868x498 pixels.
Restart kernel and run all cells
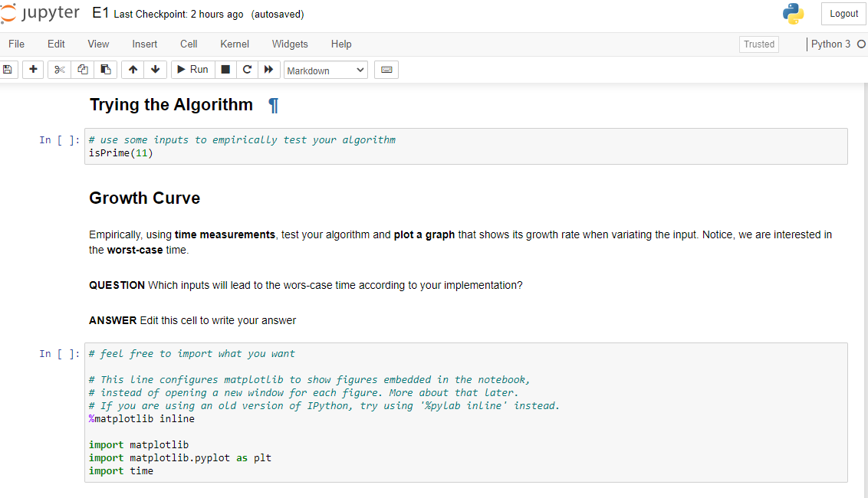click(x=269, y=70)
